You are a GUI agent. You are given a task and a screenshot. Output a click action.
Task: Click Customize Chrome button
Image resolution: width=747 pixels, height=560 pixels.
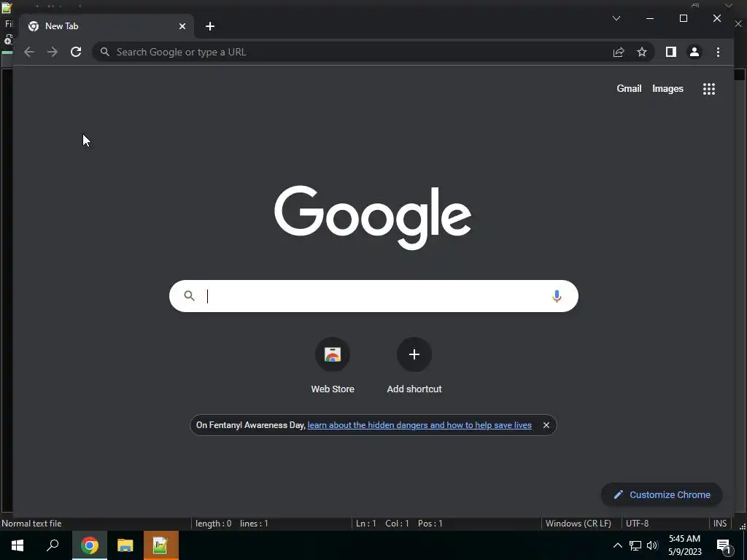[662, 495]
